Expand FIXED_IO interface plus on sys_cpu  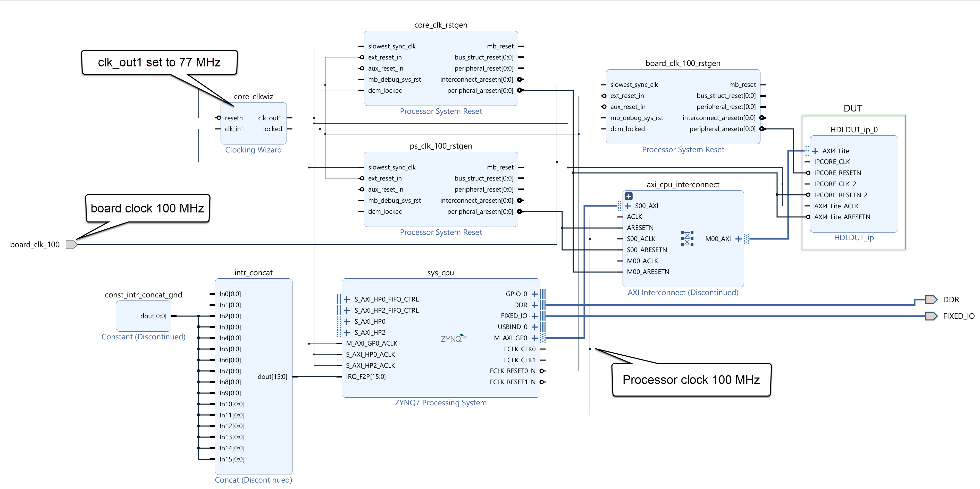pyautogui.click(x=534, y=316)
